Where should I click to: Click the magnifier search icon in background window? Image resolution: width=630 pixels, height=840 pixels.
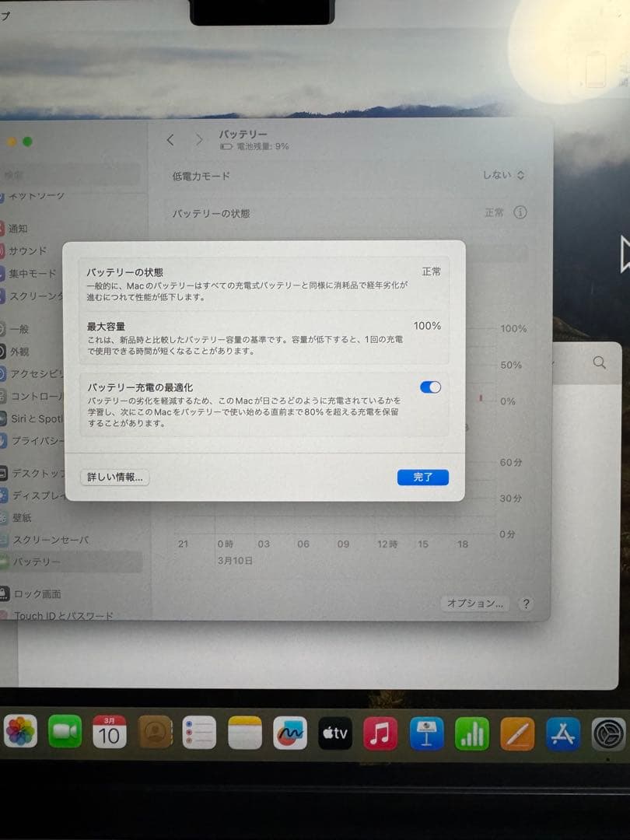[x=598, y=362]
